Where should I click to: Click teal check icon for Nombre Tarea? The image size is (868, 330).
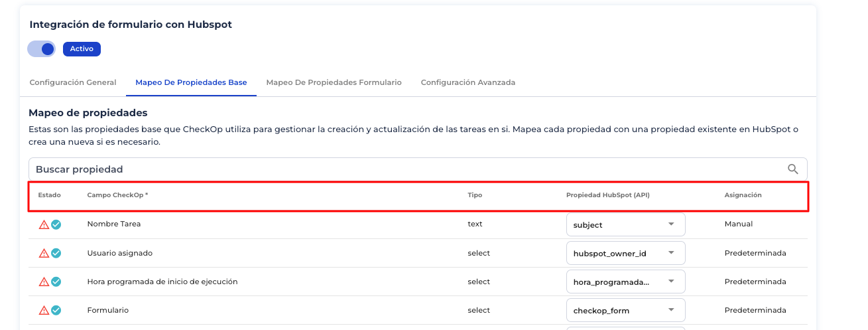pos(56,224)
